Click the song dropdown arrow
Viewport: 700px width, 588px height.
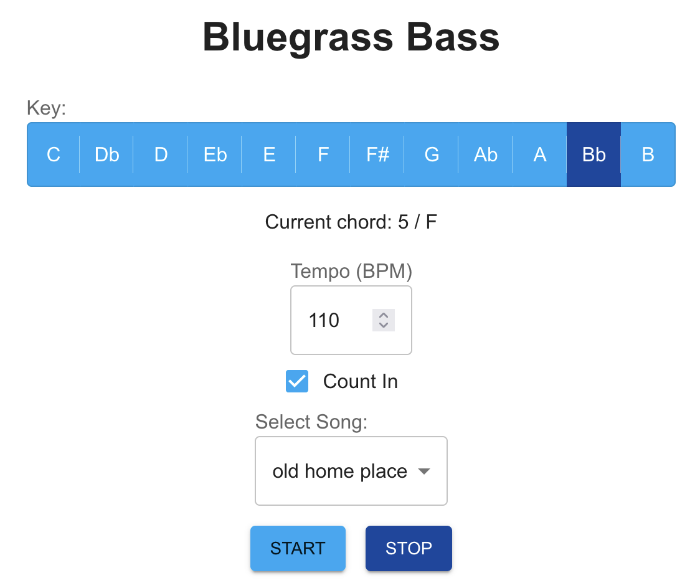(x=424, y=472)
